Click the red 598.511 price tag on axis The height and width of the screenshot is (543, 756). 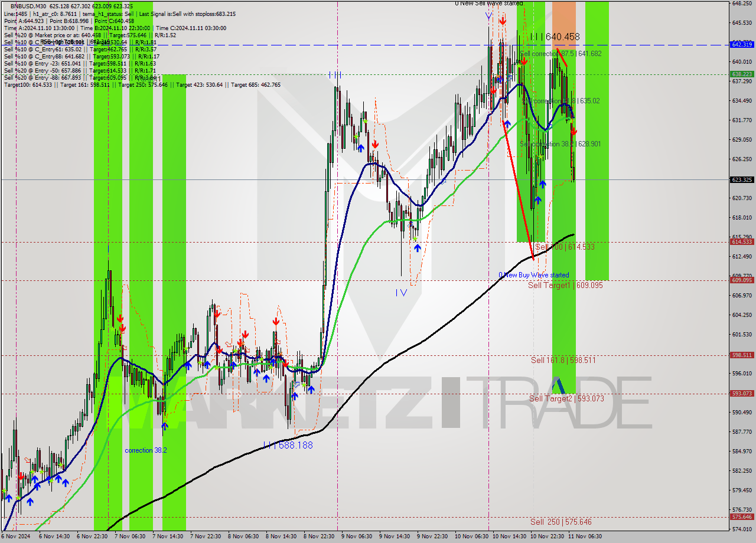[742, 355]
